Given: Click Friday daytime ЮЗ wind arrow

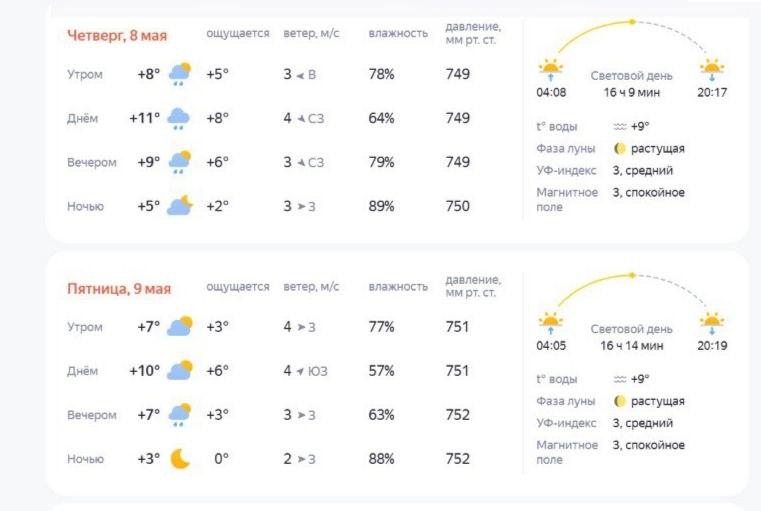Looking at the screenshot, I should (x=300, y=371).
